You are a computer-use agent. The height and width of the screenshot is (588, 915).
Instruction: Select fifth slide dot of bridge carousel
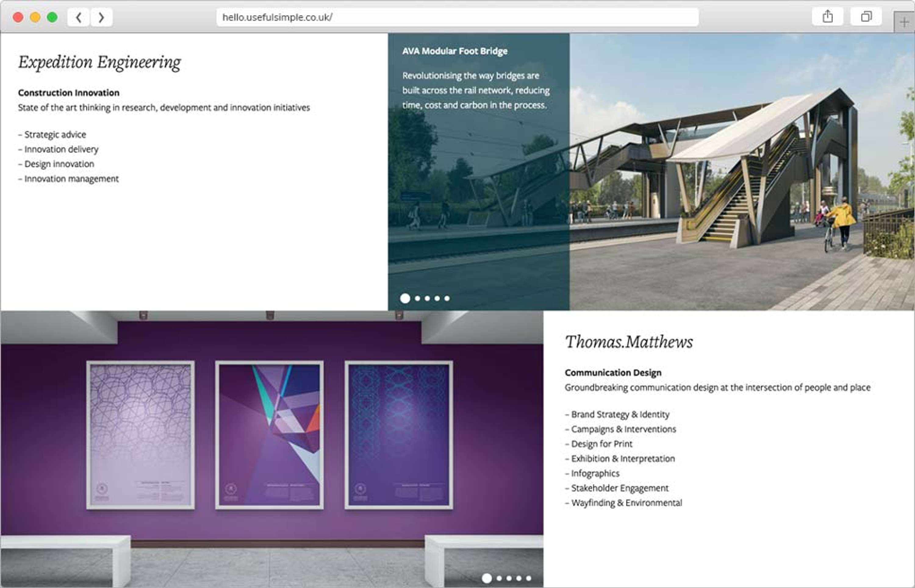447,299
